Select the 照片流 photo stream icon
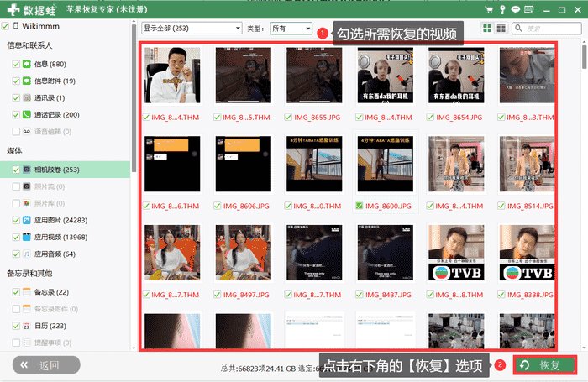The height and width of the screenshot is (382, 588). 27,186
